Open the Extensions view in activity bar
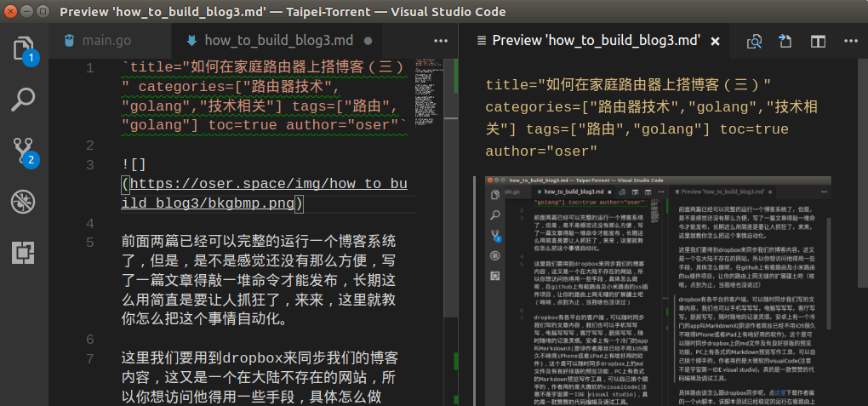The image size is (868, 406). (x=23, y=253)
